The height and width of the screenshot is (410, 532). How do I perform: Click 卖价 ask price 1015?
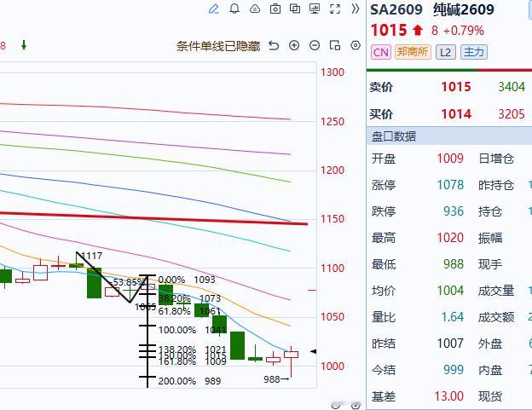[456, 87]
